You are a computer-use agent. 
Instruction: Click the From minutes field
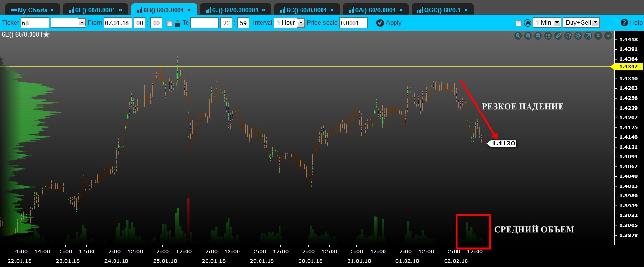(156, 22)
